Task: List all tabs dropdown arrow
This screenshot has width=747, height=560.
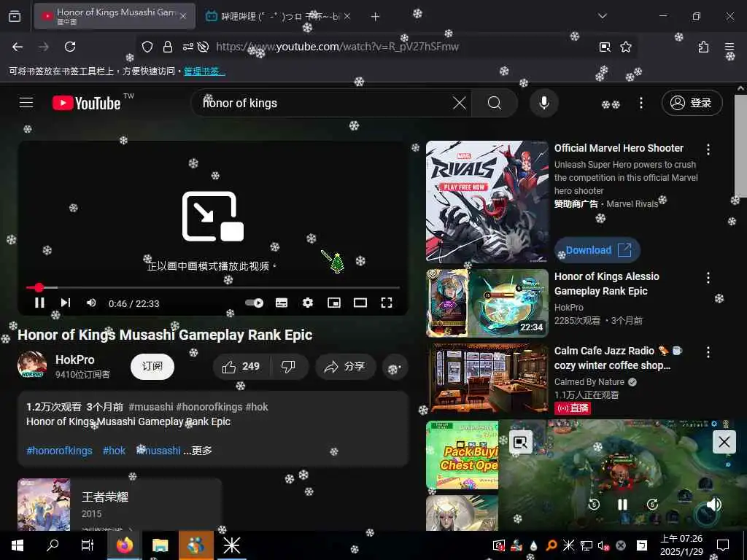Action: click(x=602, y=16)
